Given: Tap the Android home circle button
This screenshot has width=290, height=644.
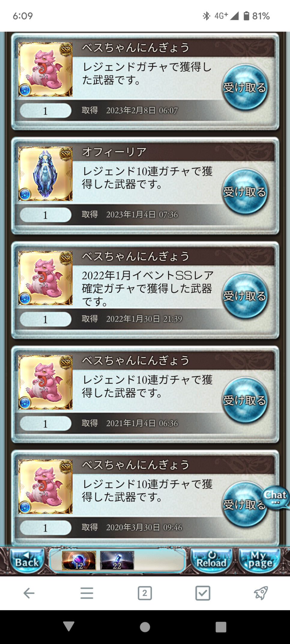Looking at the screenshot, I should tap(145, 627).
